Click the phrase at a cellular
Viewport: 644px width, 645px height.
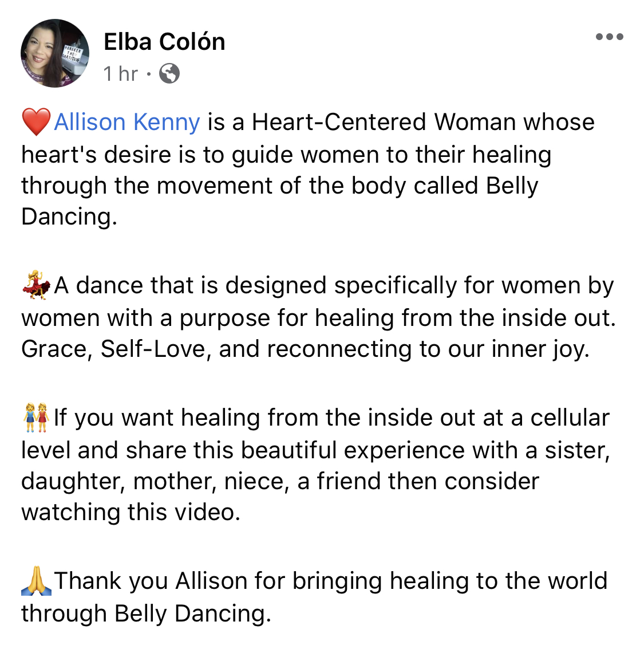coord(546,418)
